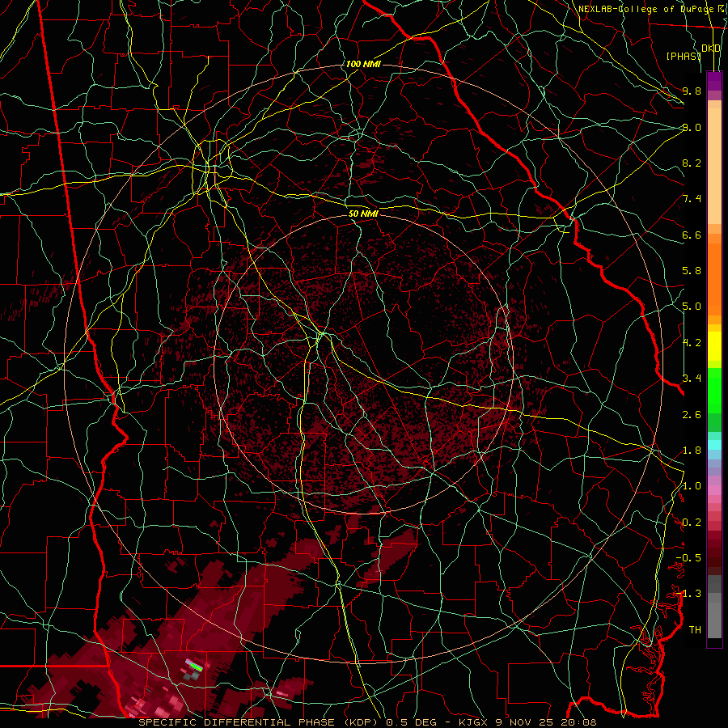Click the 0.2 value on the color scale
728x728 pixels.
click(x=692, y=523)
